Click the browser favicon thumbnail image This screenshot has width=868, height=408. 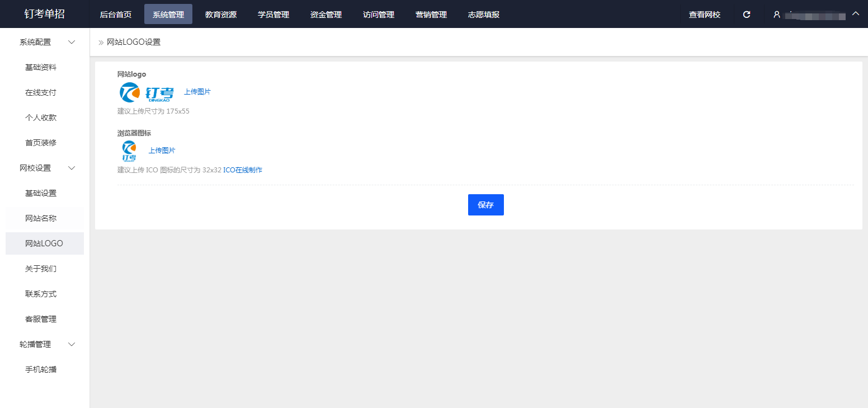tap(129, 151)
